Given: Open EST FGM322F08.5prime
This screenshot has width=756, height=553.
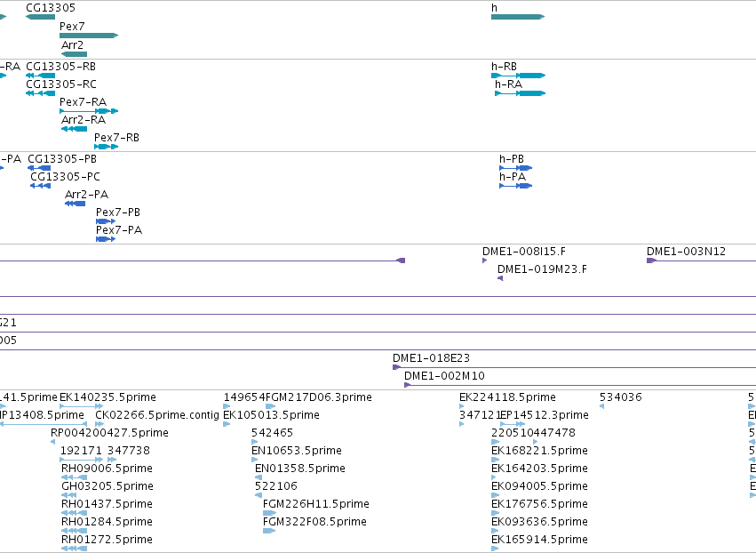Looking at the screenshot, I should coord(269,532).
